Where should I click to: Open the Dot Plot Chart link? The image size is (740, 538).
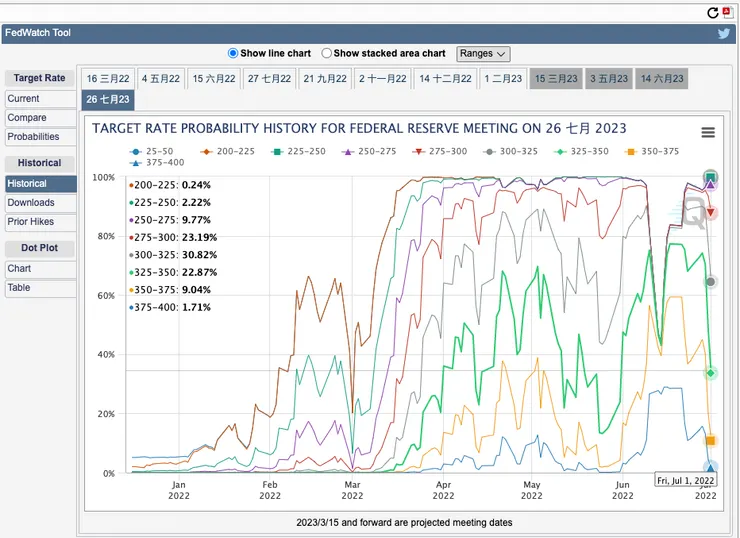[x=41, y=269]
